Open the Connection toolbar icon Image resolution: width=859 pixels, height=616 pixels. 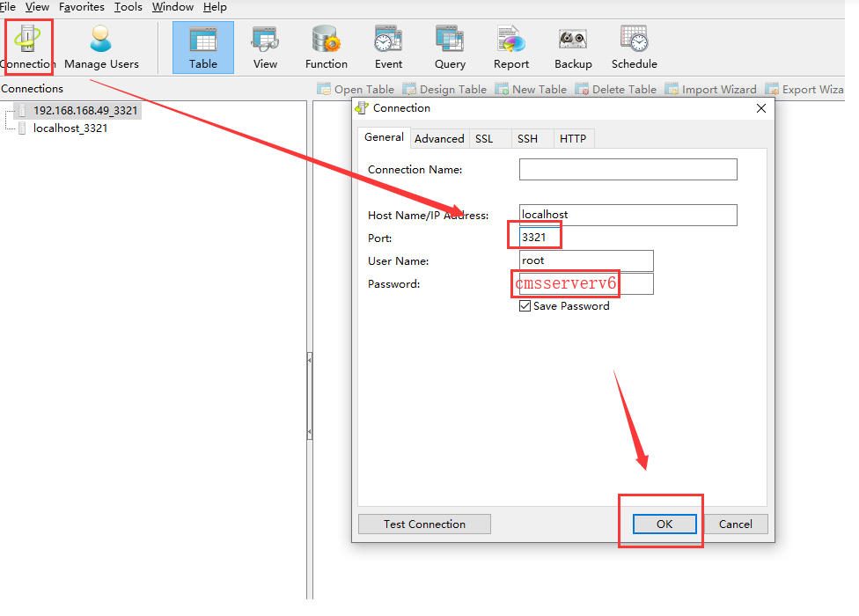pyautogui.click(x=27, y=48)
